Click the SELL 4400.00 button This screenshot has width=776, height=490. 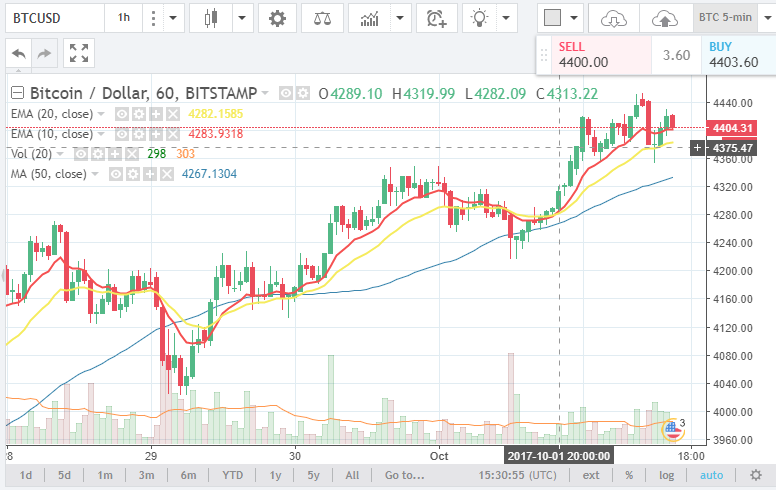tap(600, 55)
